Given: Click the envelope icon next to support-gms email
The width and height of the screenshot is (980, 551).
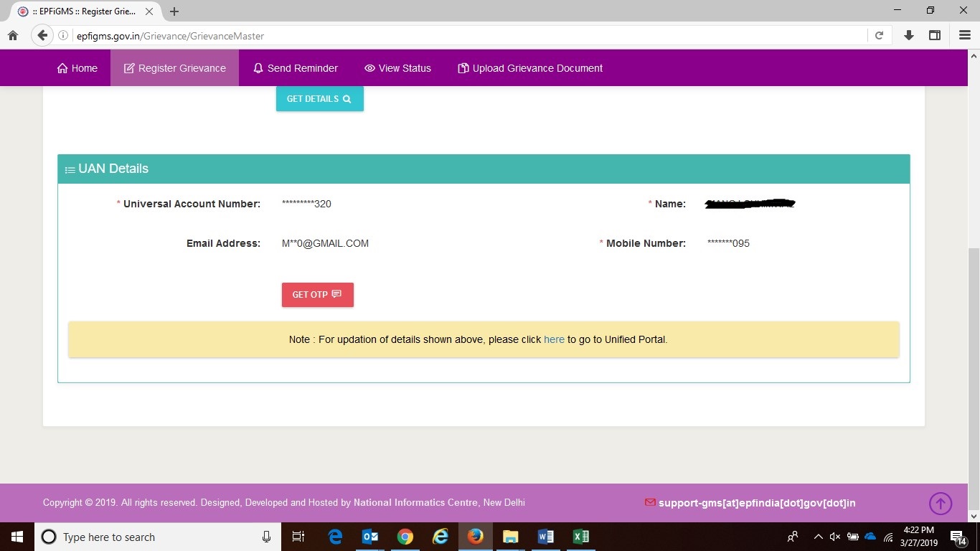Looking at the screenshot, I should 649,502.
